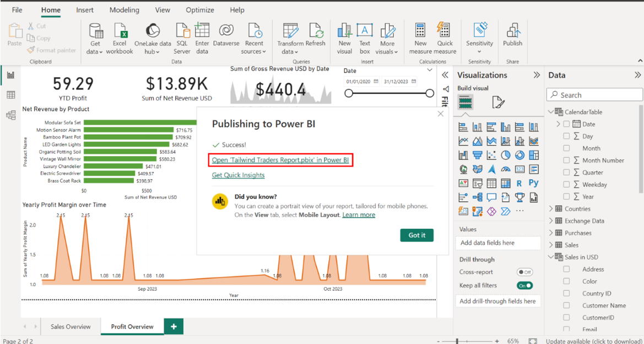Toggle the Cross-report switch
Screen dimensions: 644x344
tap(524, 272)
